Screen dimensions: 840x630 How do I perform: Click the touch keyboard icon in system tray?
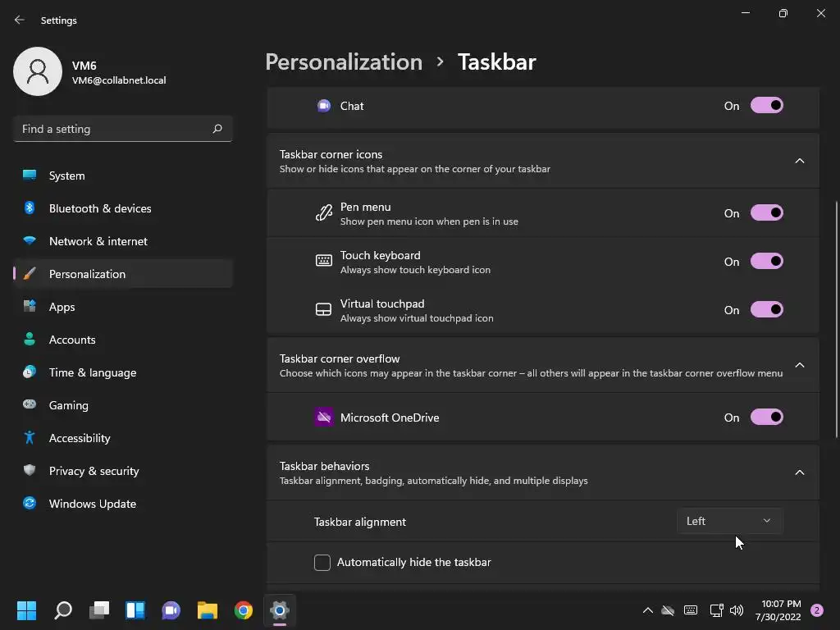point(691,609)
